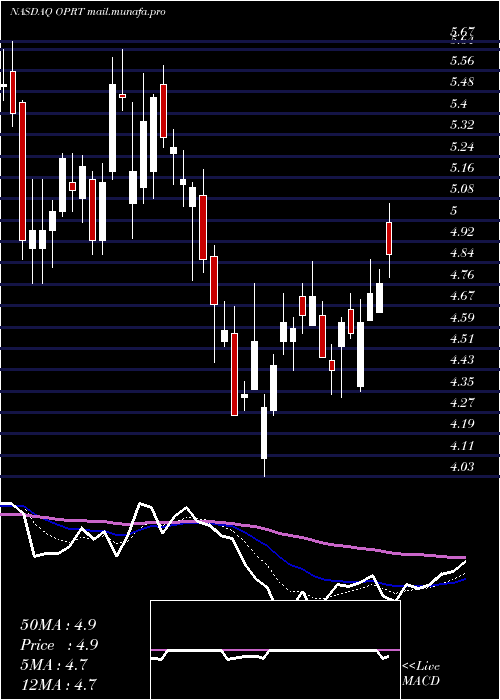Select the 4.19 axis value
The width and height of the screenshot is (500, 700).
pyautogui.click(x=462, y=425)
